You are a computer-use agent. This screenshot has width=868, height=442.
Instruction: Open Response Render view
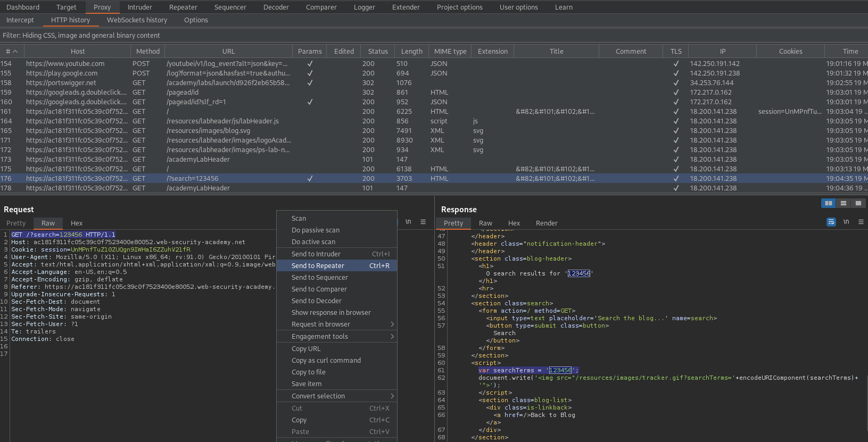pos(547,223)
